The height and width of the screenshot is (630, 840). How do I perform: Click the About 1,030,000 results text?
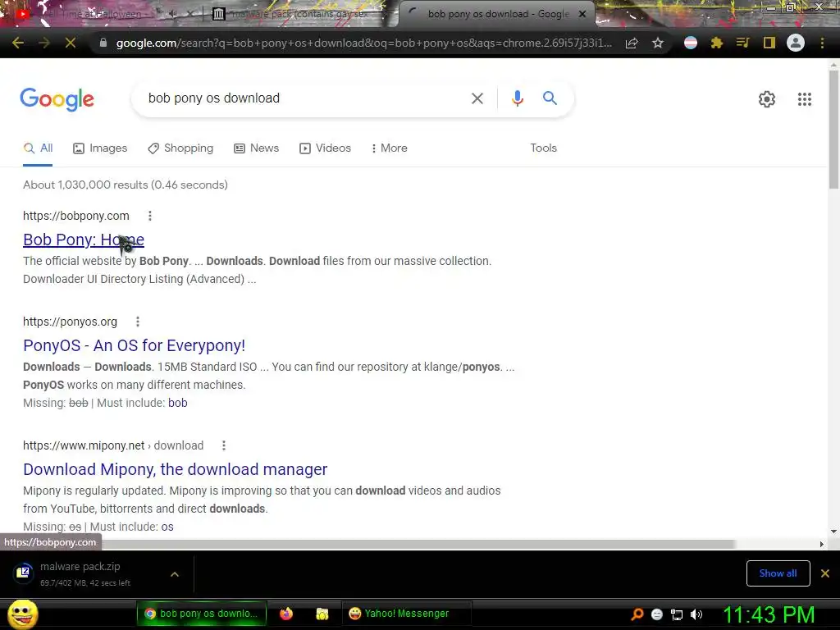click(126, 185)
